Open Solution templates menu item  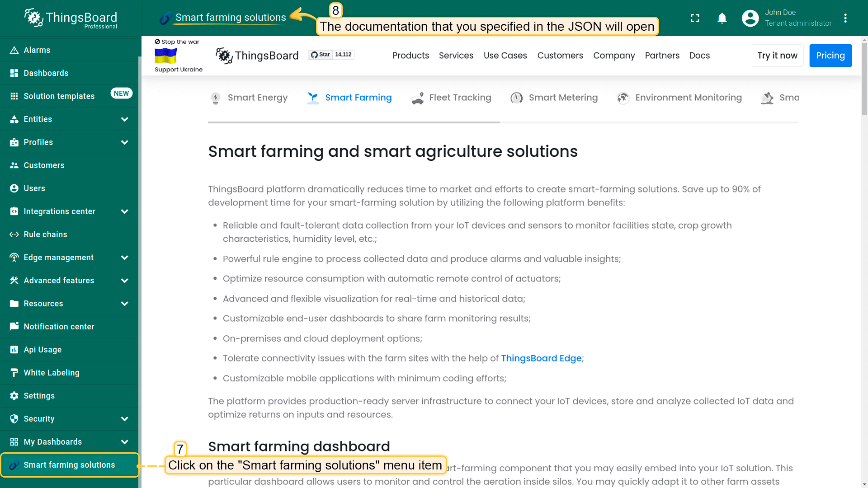click(x=69, y=96)
